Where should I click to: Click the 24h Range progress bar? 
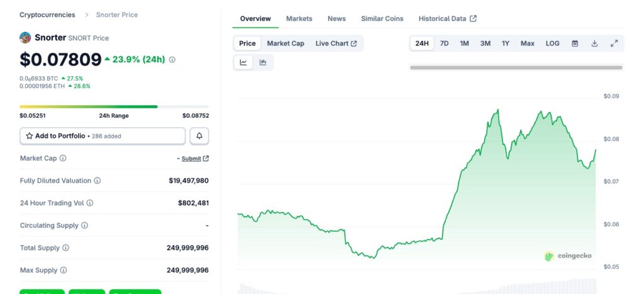(114, 106)
